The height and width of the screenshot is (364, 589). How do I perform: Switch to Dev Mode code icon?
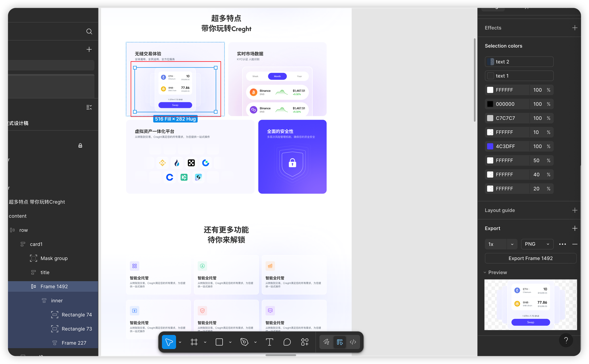(353, 342)
